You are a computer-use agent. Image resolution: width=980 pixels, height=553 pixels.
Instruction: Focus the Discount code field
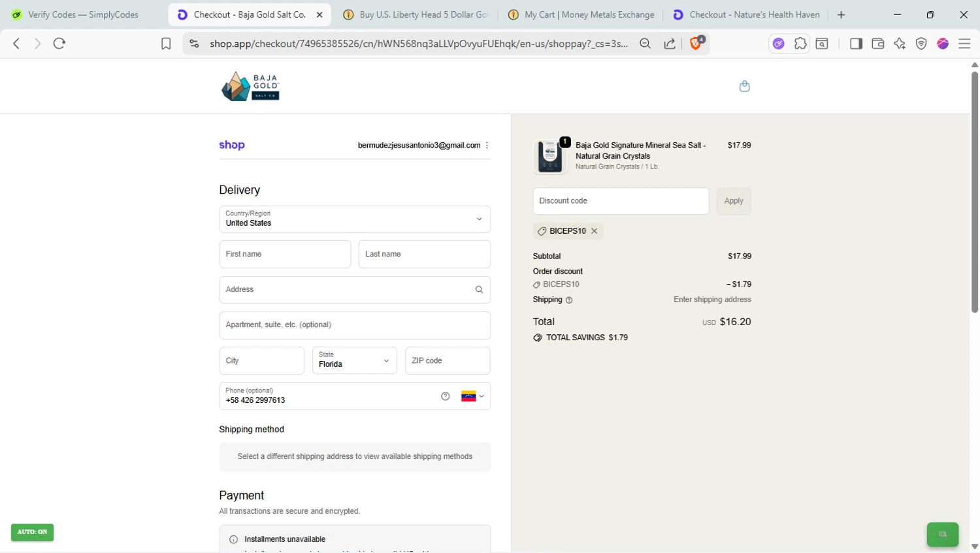pyautogui.click(x=621, y=201)
